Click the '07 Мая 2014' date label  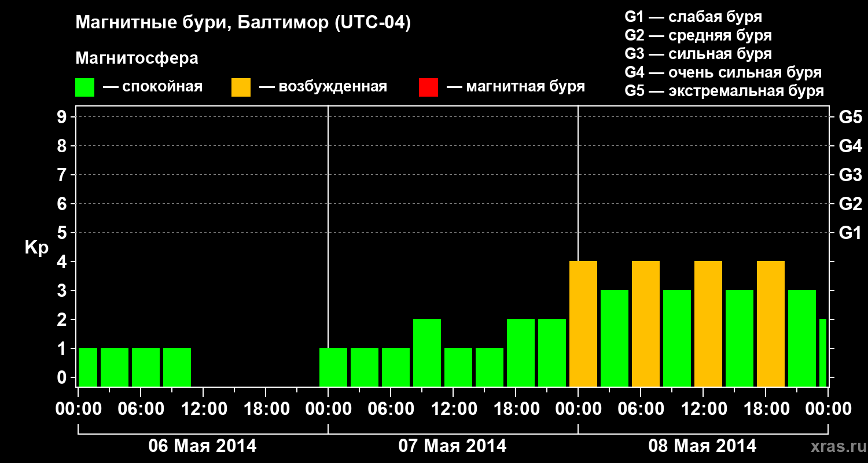coord(453,446)
